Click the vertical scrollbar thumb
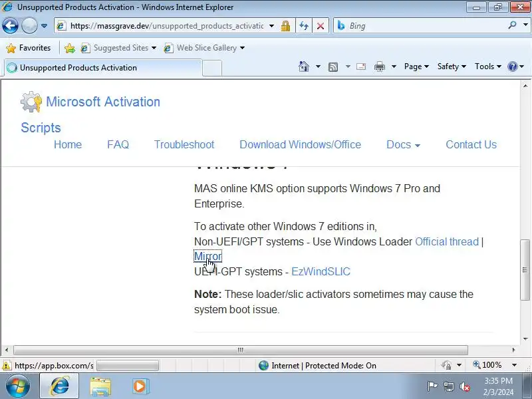The height and width of the screenshot is (399, 532). click(x=525, y=270)
